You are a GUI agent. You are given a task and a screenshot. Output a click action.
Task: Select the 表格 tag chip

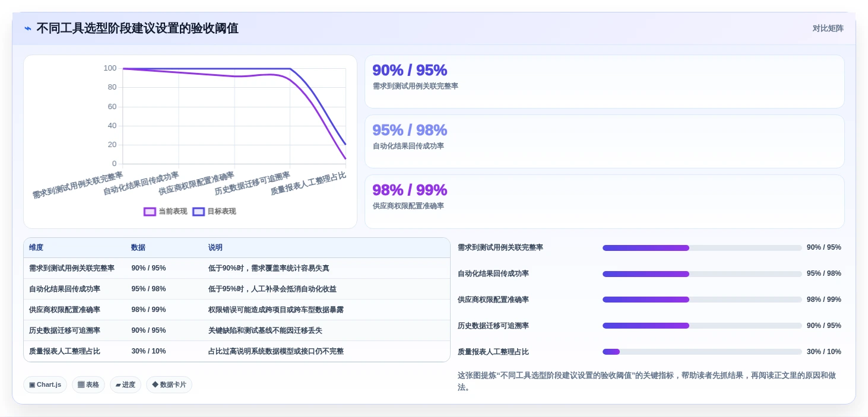point(88,384)
